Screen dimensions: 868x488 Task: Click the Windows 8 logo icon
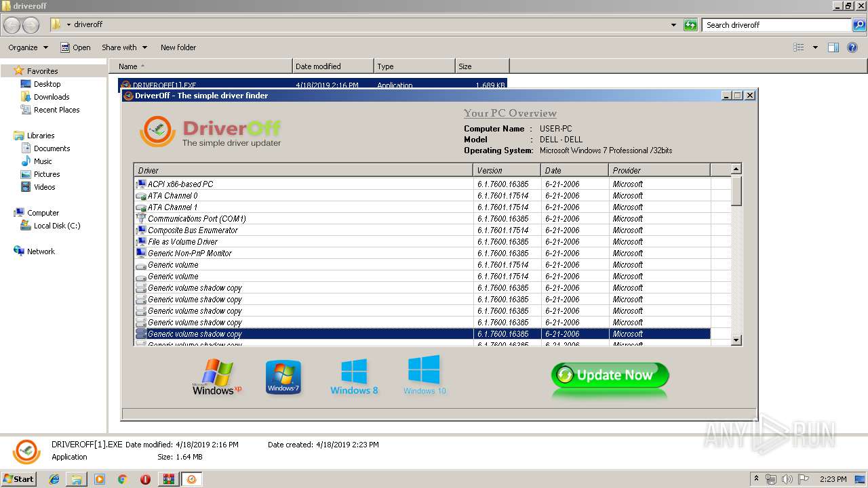(354, 377)
